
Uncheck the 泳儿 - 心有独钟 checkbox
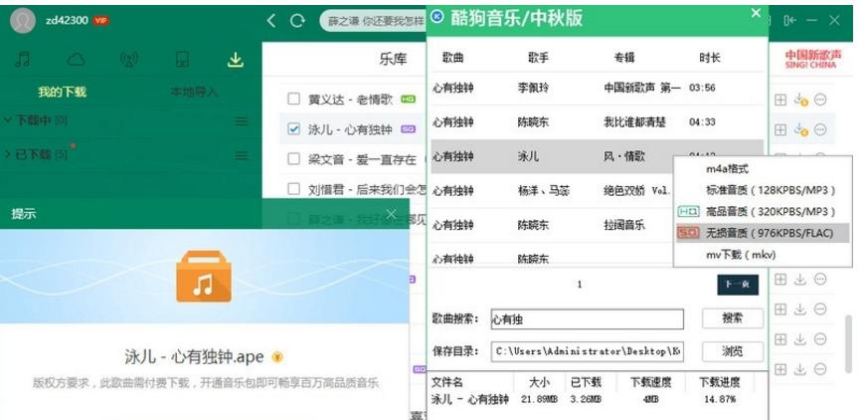tap(293, 129)
